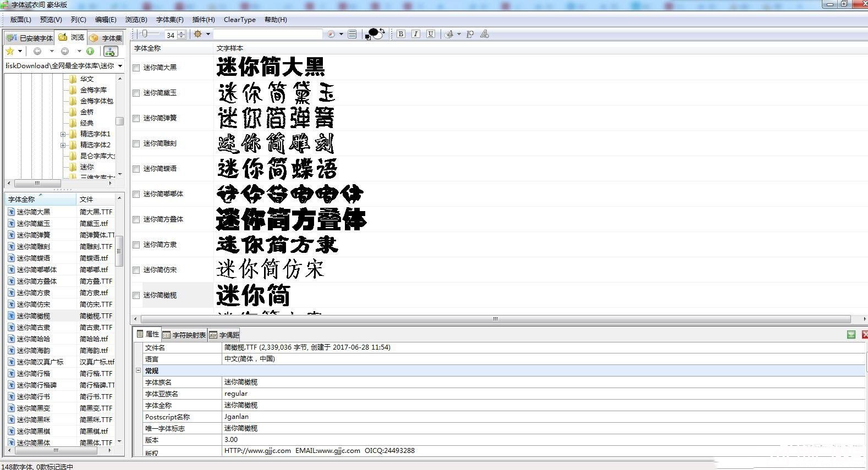Go up one folder level
The image size is (868, 470).
[x=90, y=51]
